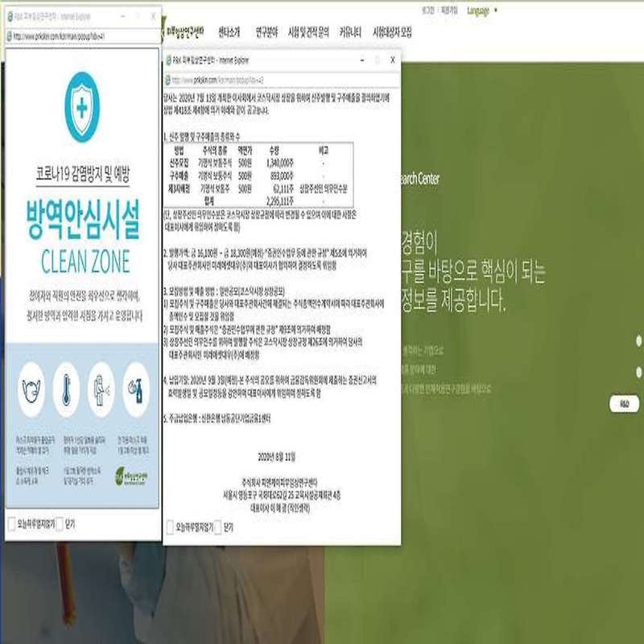Click the 2,295,111주 total cell
Screen dimensions: 644x644
click(x=279, y=200)
